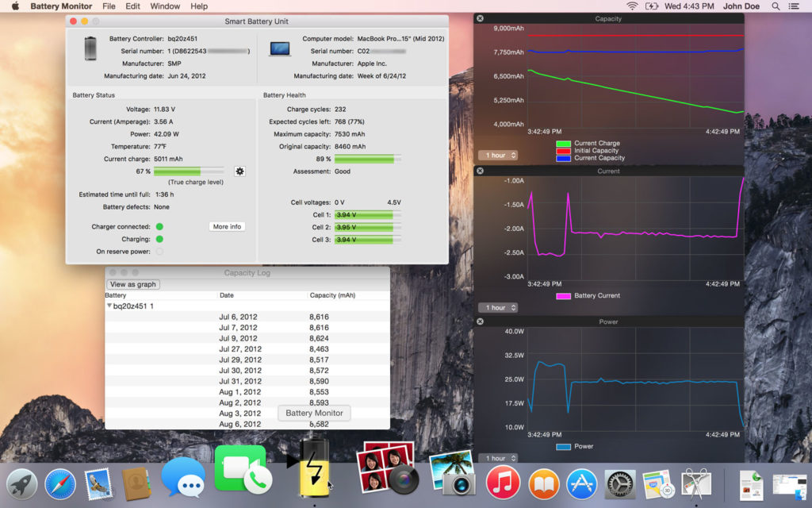
Task: Open the Capacity graph's 1 hour dropdown
Action: pos(498,156)
